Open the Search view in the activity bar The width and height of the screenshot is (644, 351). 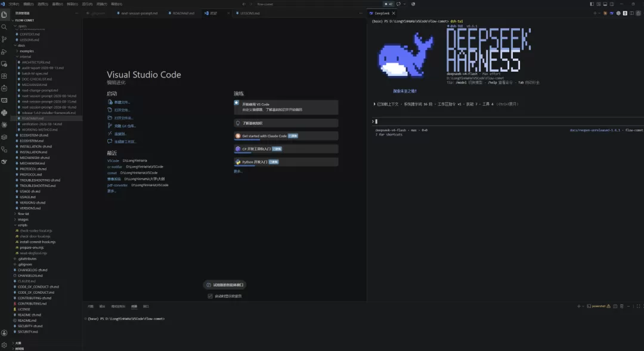coord(4,27)
